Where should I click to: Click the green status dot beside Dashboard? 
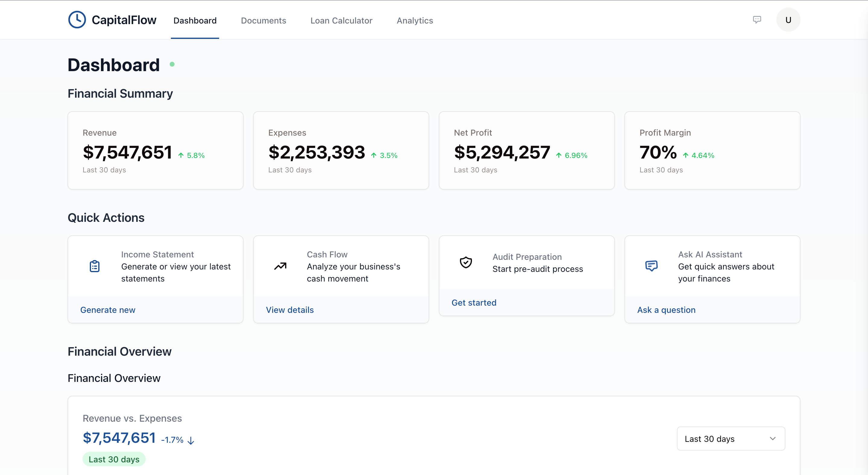pos(172,64)
